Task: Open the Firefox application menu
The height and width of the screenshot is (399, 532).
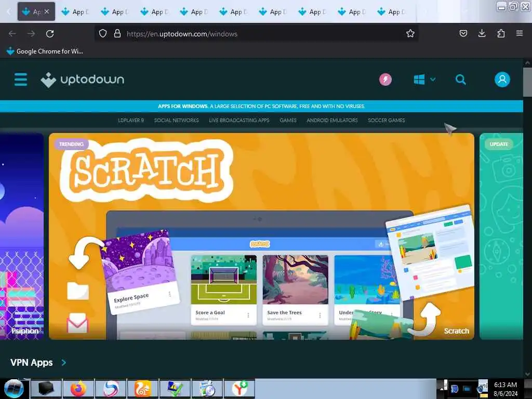Action: pos(520,33)
